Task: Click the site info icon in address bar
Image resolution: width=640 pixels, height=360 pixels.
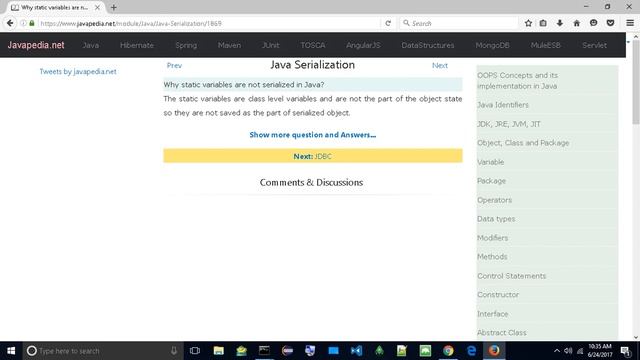Action: [x=23, y=23]
